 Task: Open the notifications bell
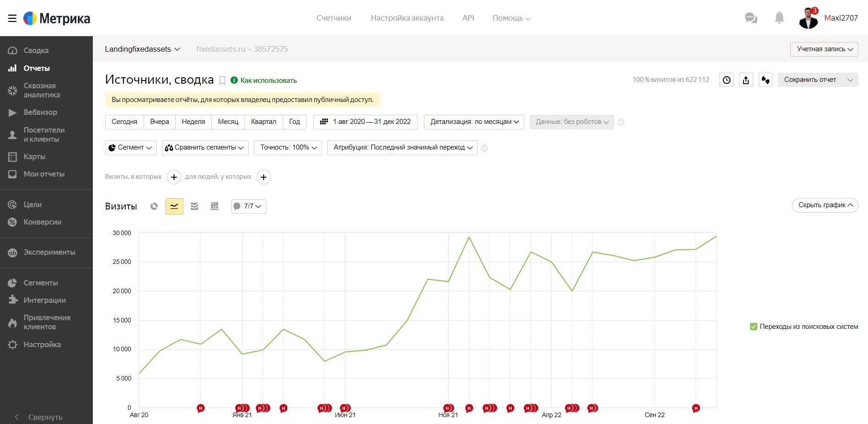(x=779, y=18)
